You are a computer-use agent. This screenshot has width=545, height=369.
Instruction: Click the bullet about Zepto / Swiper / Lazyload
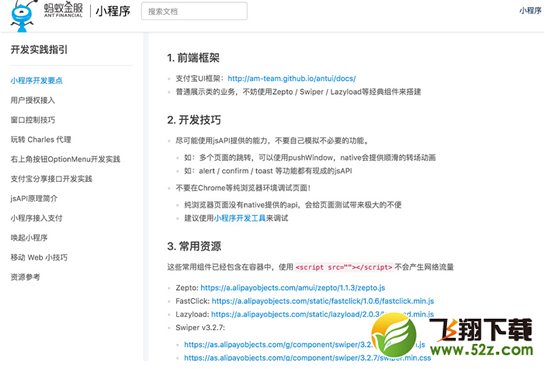[298, 92]
